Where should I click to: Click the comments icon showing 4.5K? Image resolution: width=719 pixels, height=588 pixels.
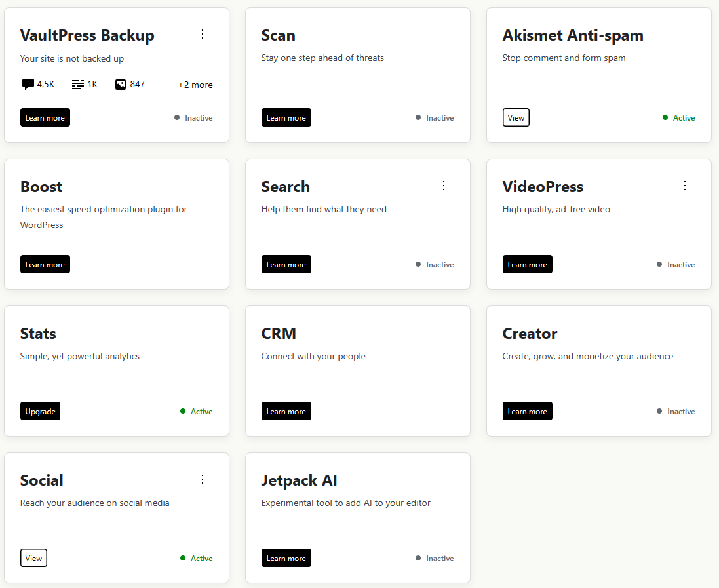[27, 84]
